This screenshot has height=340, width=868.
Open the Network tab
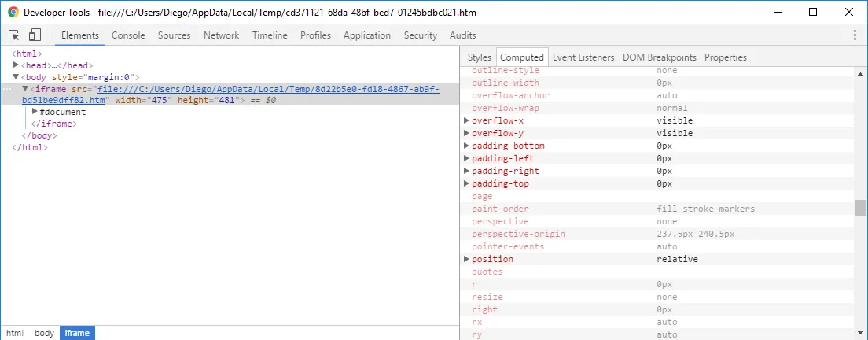221,35
